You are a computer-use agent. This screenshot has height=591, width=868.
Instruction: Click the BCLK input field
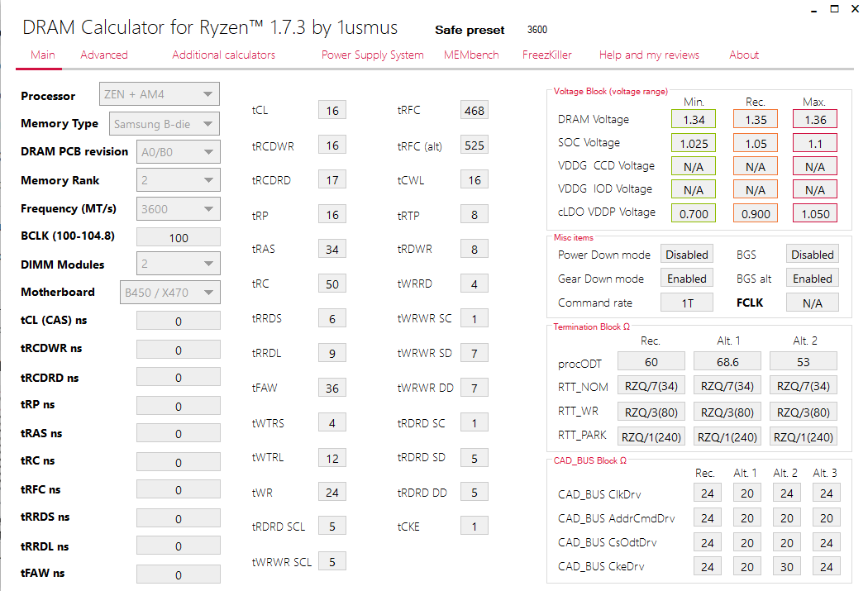point(179,237)
